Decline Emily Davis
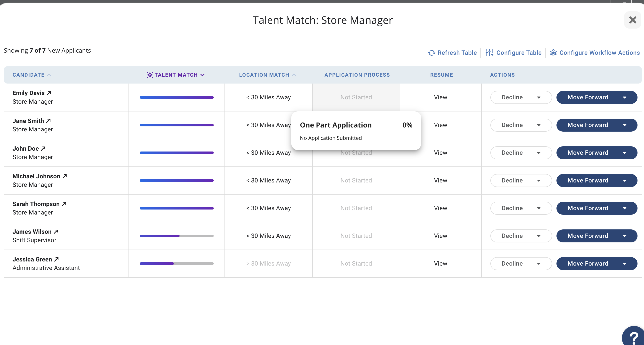The width and height of the screenshot is (644, 345). coord(511,97)
